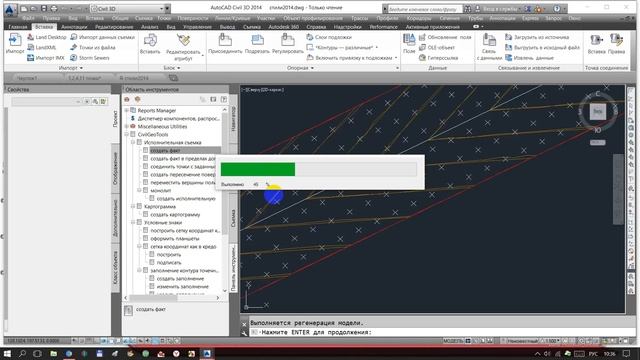Click the Импорт IMX tool
640x360 pixels.
pos(46,58)
